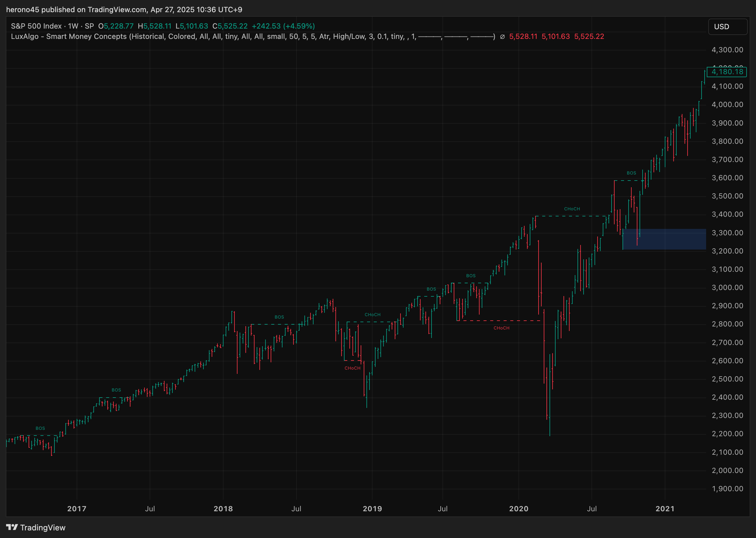Click the 4,000.00 price scale label
Screen dimensions: 756x538
(727, 105)
